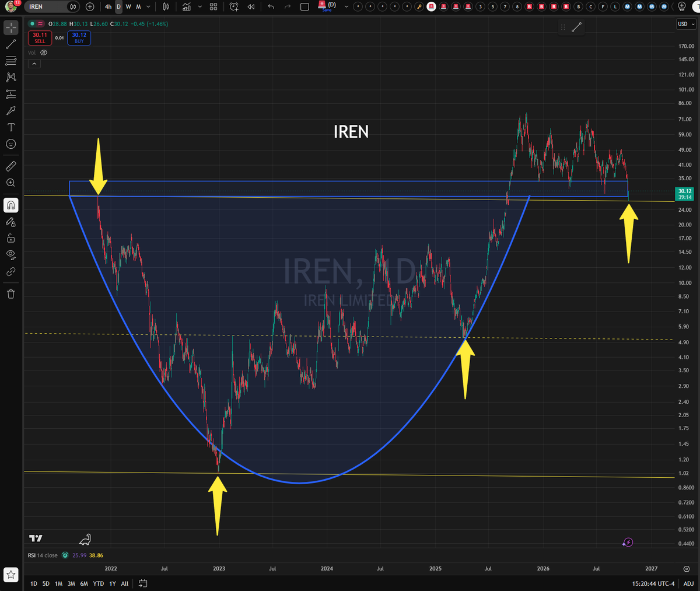This screenshot has width=700, height=591.
Task: Create an alert with the clock icon
Action: (x=234, y=6)
